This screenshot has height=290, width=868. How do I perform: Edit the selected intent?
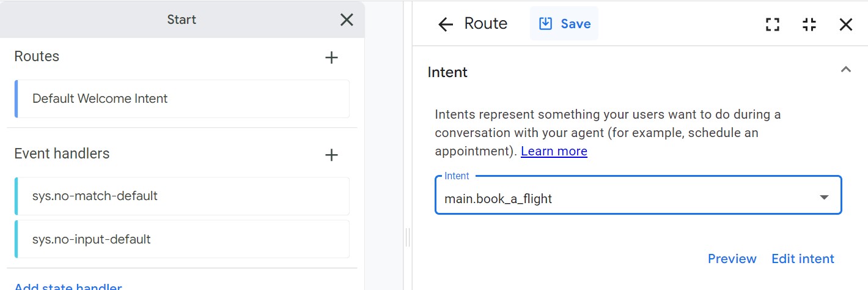[x=803, y=259]
